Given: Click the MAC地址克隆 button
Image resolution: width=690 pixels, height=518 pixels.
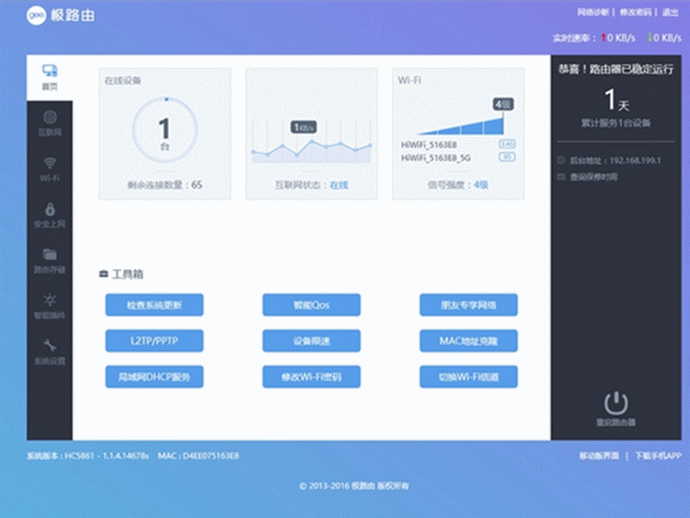Looking at the screenshot, I should (x=468, y=341).
